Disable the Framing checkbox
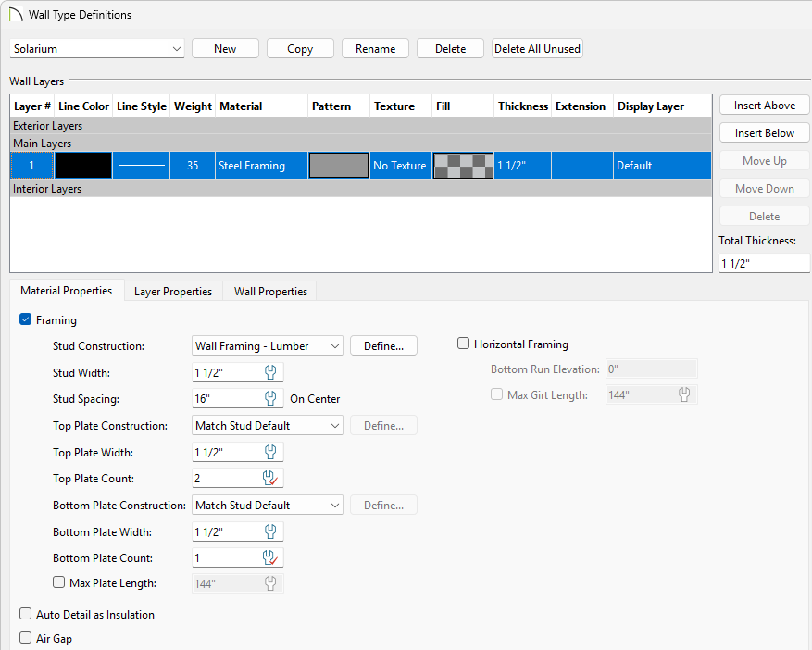 26,319
